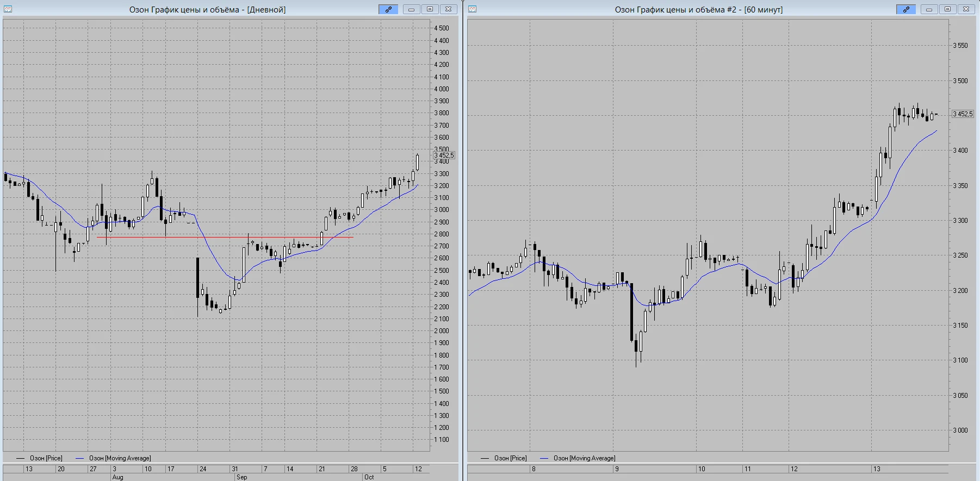Image resolution: width=980 pixels, height=481 pixels.
Task: Click the date label 8 on the 60-minute time axis
Action: [534, 469]
